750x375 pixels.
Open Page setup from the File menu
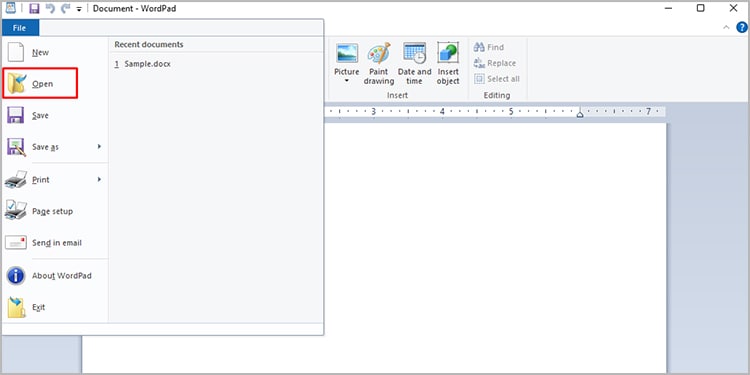[x=55, y=211]
